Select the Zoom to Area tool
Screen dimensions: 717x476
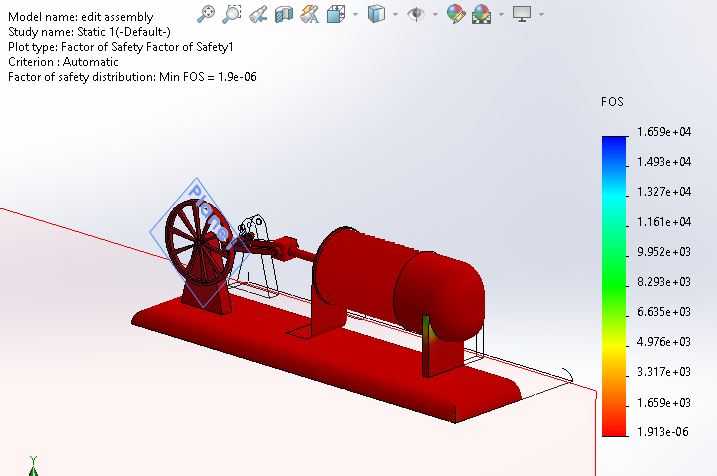[x=232, y=14]
